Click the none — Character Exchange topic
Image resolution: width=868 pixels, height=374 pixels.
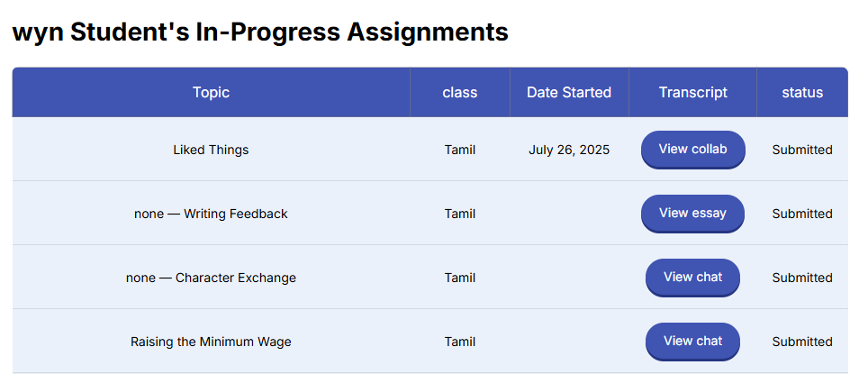tap(211, 278)
